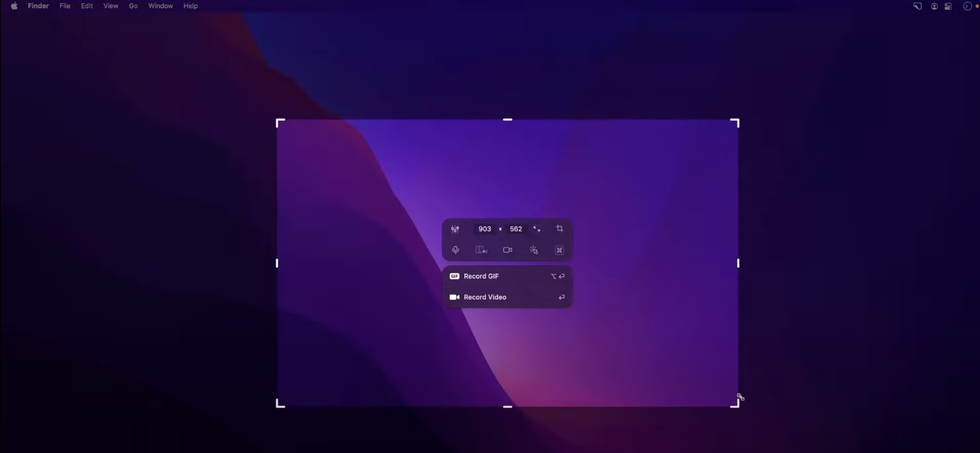The image size is (980, 453).
Task: Click the top edge middle selection handle
Action: coord(507,120)
